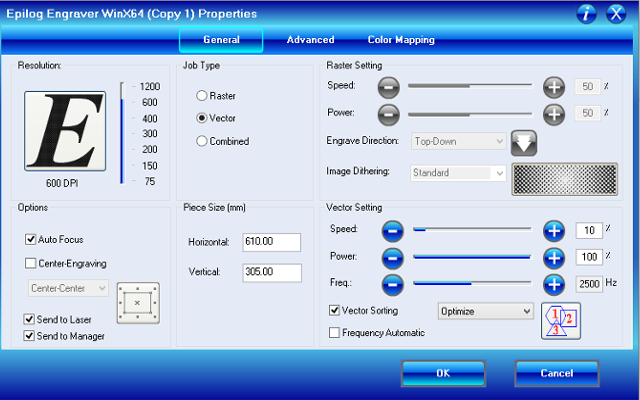The height and width of the screenshot is (400, 640).
Task: Click the raster Speed slider track
Action: click(470, 86)
